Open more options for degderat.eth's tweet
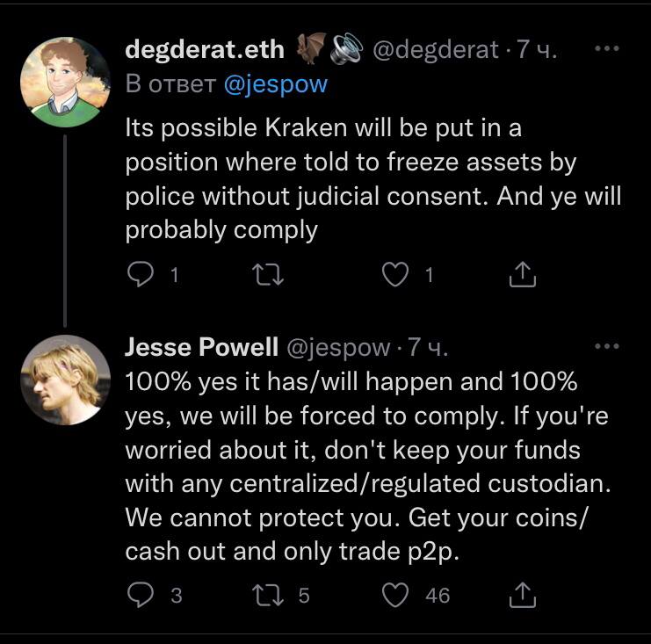The width and height of the screenshot is (651, 644). coord(607,50)
